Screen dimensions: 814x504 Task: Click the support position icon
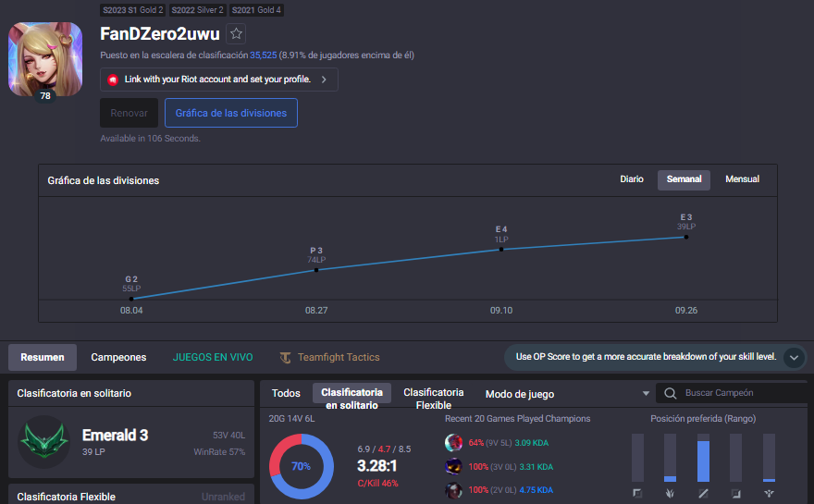[x=769, y=493]
